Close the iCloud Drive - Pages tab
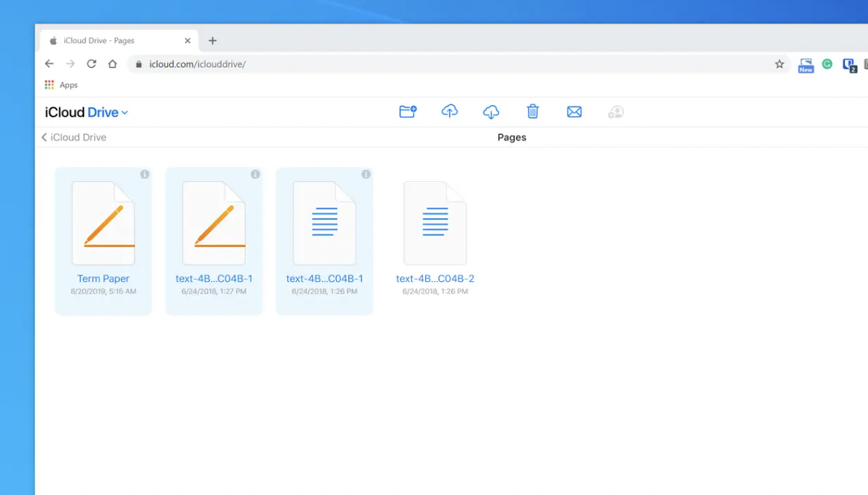The width and height of the screenshot is (868, 495). (x=188, y=40)
